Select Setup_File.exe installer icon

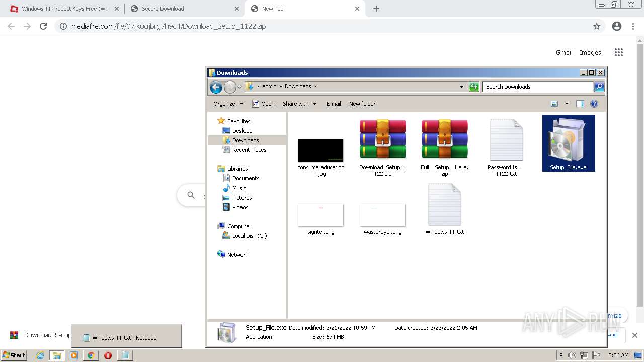pos(569,143)
